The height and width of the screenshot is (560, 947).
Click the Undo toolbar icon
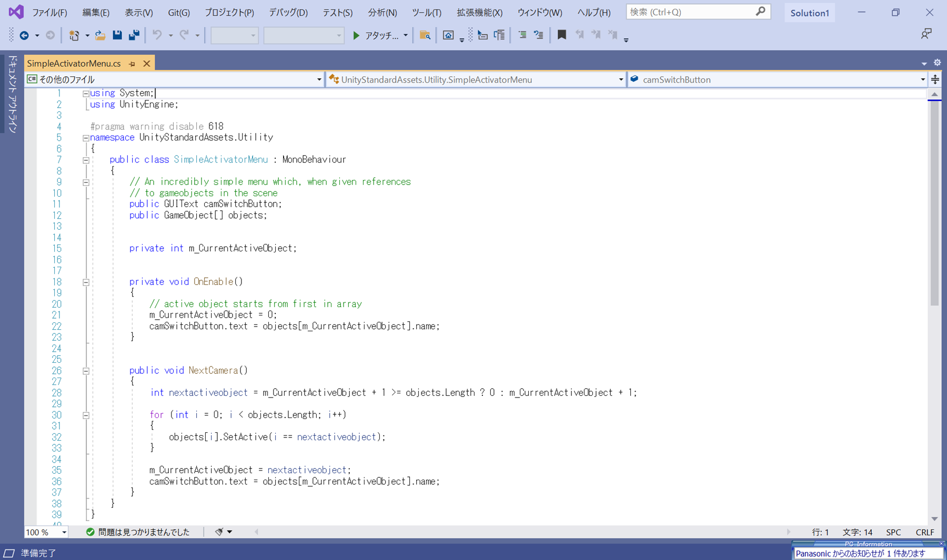157,35
